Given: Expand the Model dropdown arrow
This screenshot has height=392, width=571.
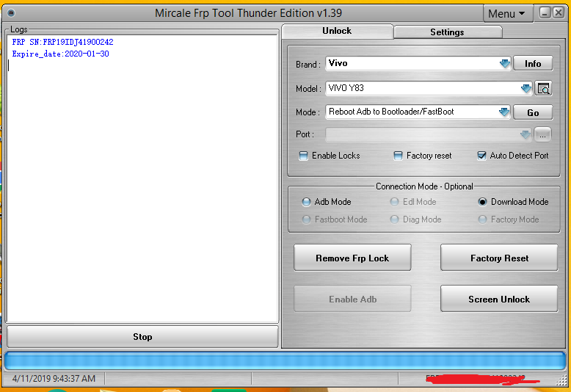Looking at the screenshot, I should click(x=525, y=88).
